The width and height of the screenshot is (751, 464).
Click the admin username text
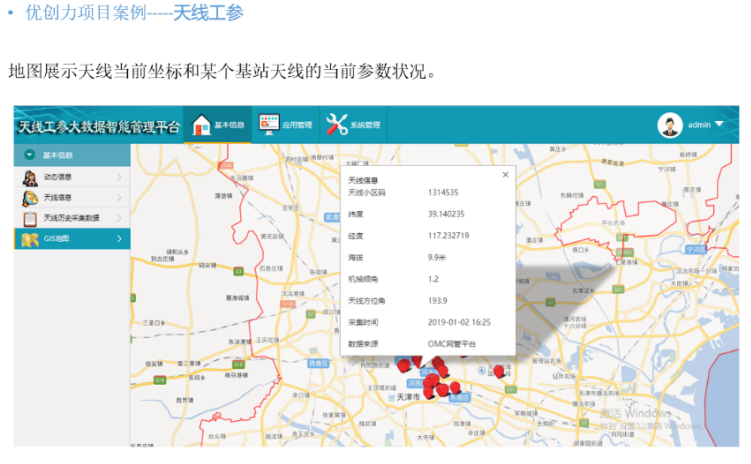699,125
